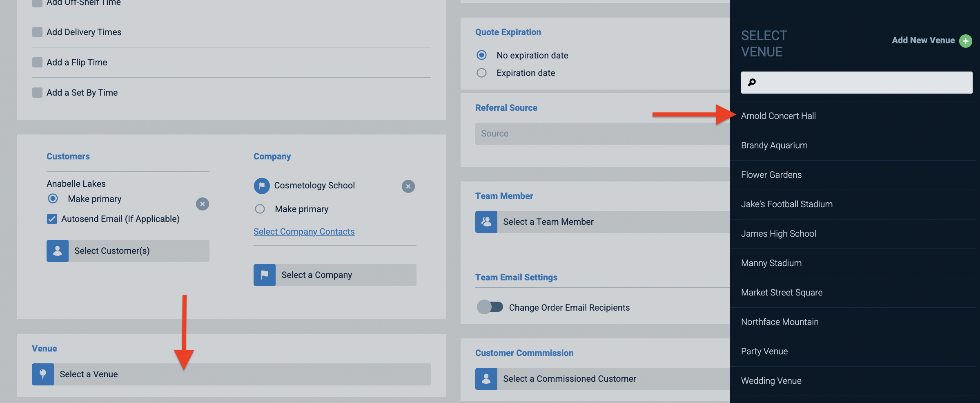This screenshot has height=403, width=980.
Task: Click the person icon beside Select Customer(s)
Action: click(x=58, y=251)
